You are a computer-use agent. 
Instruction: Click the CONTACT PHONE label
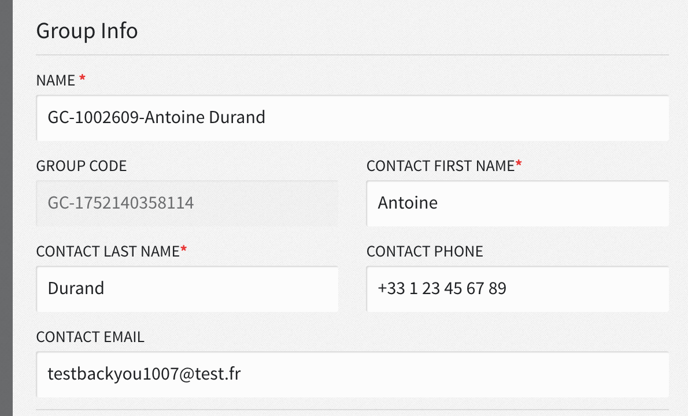tap(425, 251)
